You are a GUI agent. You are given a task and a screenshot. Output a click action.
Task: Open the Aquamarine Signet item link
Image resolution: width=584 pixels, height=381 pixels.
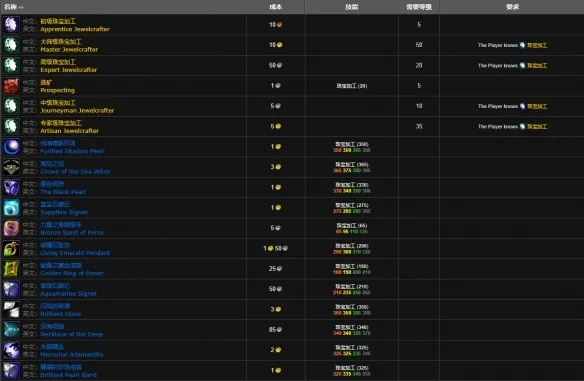(x=69, y=293)
